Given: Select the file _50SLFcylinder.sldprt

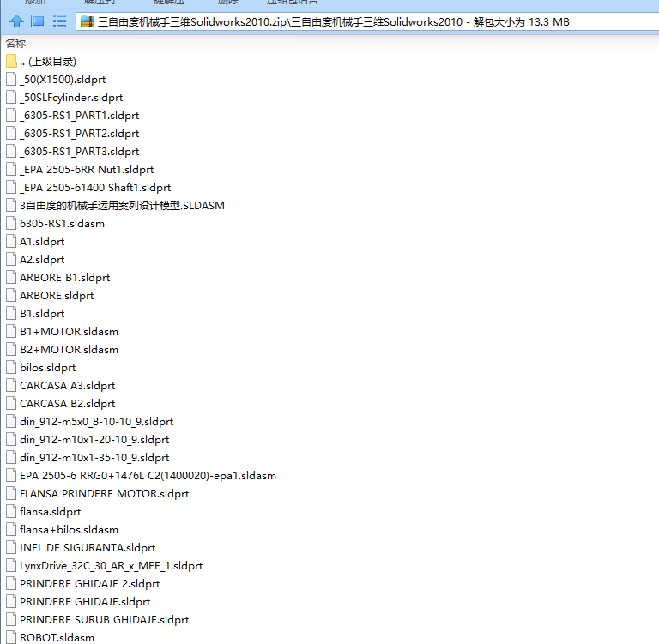Looking at the screenshot, I should click(x=71, y=98).
